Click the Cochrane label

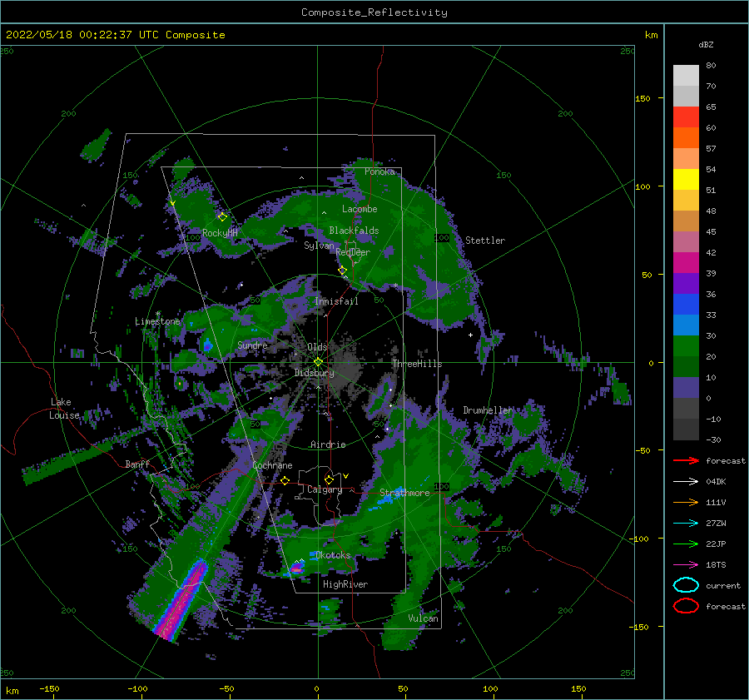point(272,465)
